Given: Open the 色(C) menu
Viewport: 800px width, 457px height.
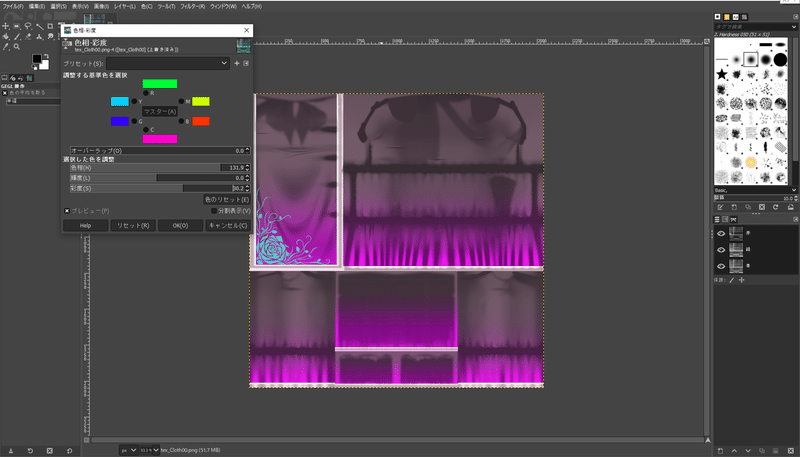Looking at the screenshot, I should [146, 7].
